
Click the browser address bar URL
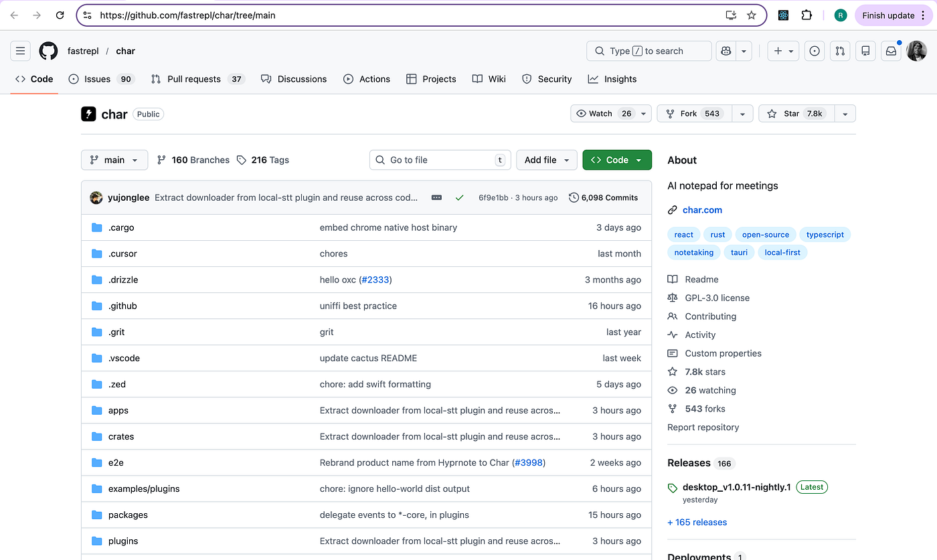pos(187,15)
